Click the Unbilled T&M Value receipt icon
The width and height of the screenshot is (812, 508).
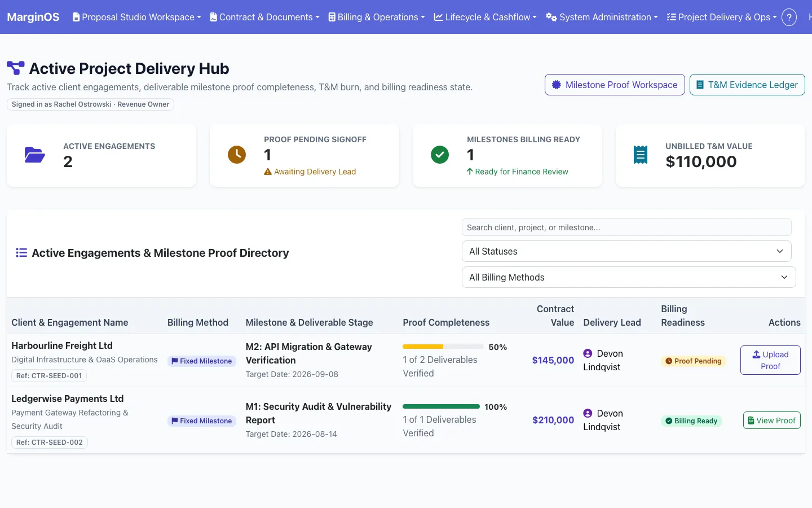(641, 155)
